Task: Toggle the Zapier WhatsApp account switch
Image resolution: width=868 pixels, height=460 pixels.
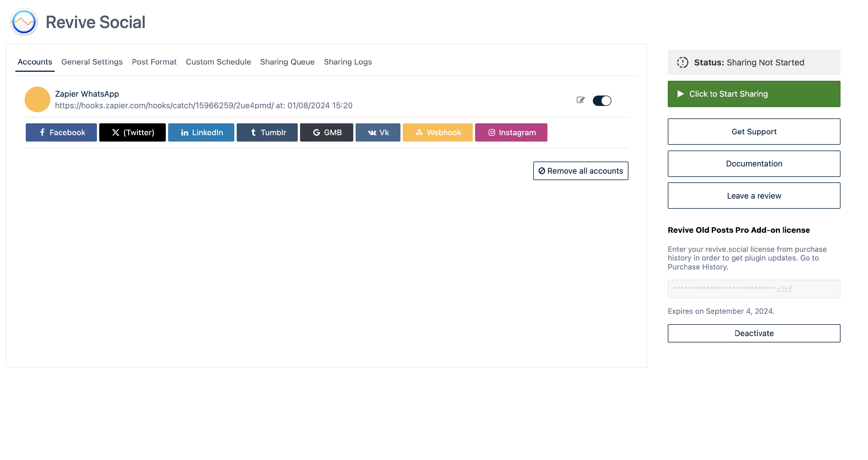Action: (x=602, y=100)
